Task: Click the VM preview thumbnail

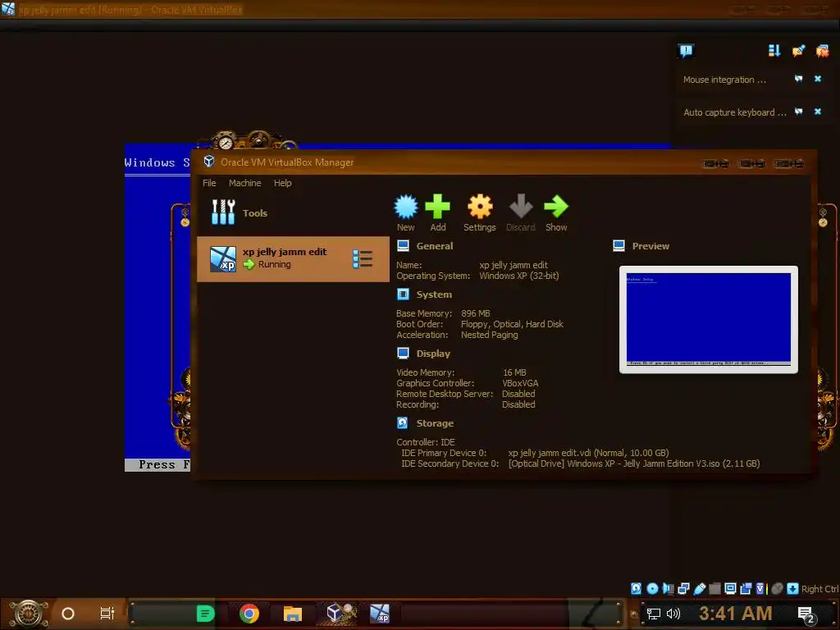Action: coord(708,319)
